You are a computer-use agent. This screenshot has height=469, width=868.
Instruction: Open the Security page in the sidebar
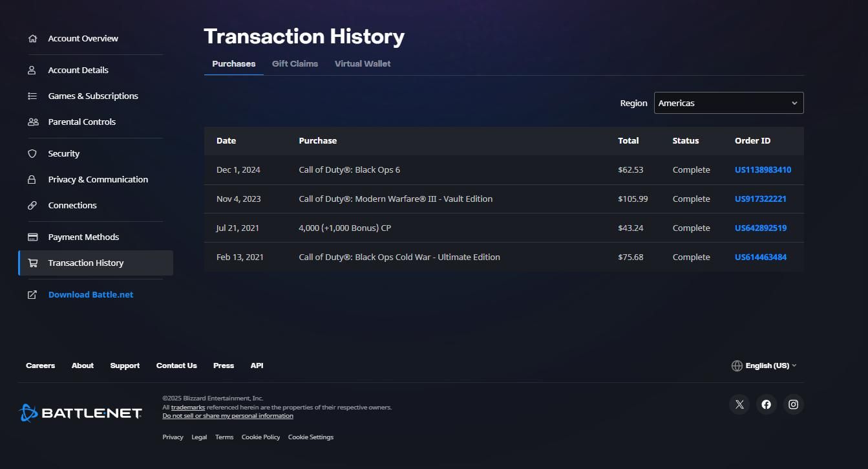point(64,154)
